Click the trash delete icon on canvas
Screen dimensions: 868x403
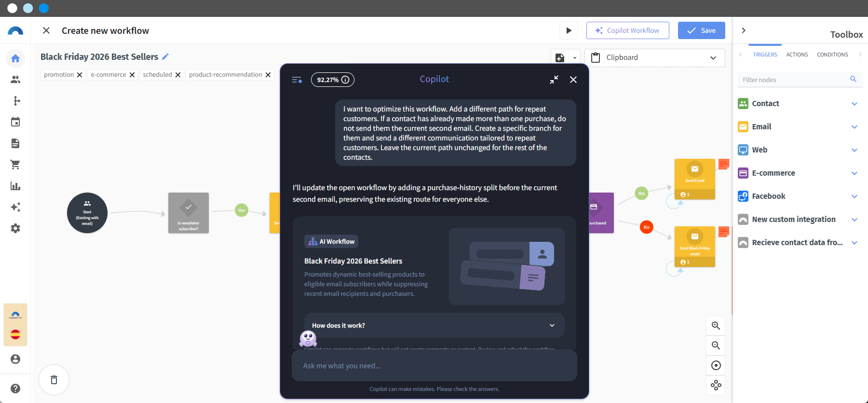[54, 380]
